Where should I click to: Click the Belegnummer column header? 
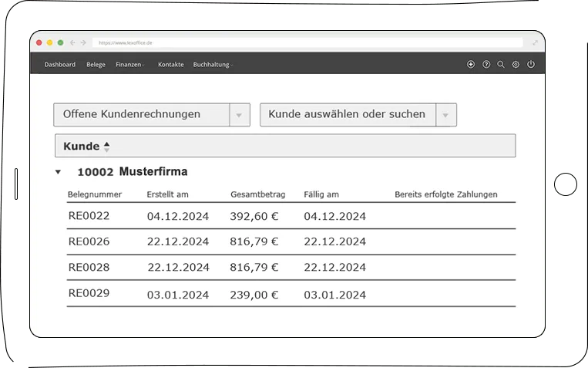tap(95, 194)
